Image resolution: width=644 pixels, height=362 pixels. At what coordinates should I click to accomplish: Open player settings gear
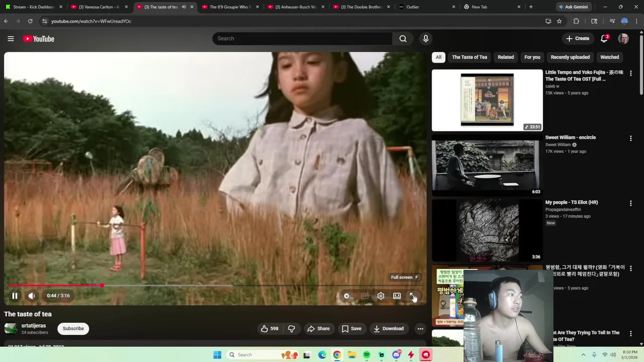pos(381,296)
